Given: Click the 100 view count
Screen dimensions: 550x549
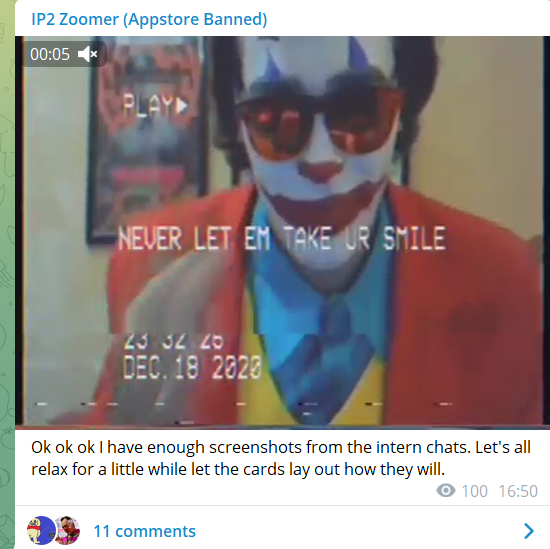Looking at the screenshot, I should tap(474, 491).
